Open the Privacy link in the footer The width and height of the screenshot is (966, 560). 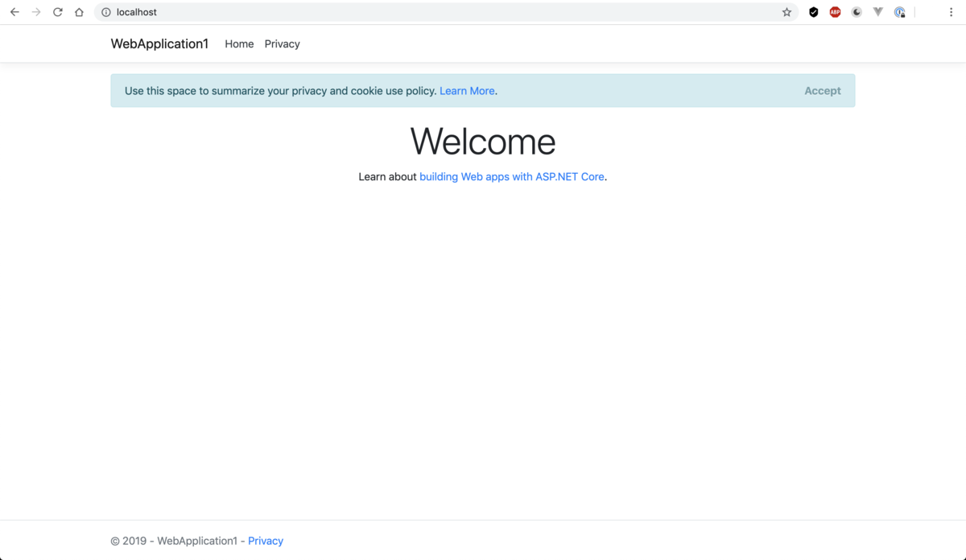pos(266,541)
